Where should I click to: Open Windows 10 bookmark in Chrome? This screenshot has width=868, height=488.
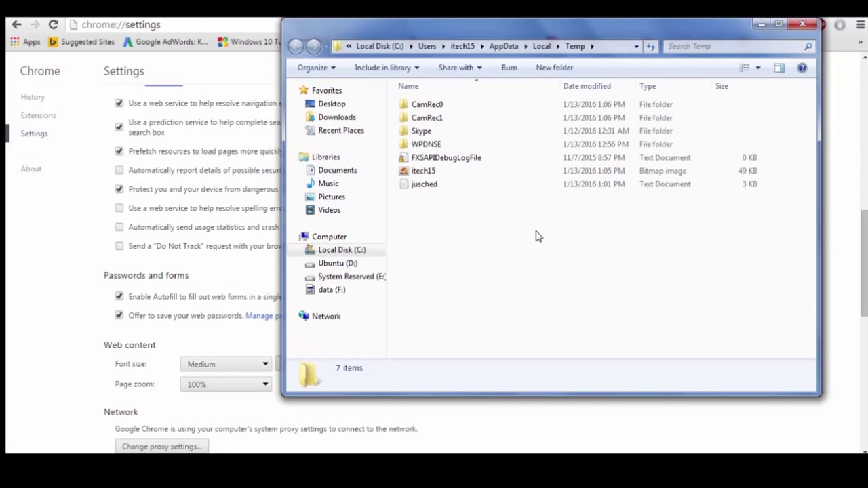pyautogui.click(x=249, y=42)
